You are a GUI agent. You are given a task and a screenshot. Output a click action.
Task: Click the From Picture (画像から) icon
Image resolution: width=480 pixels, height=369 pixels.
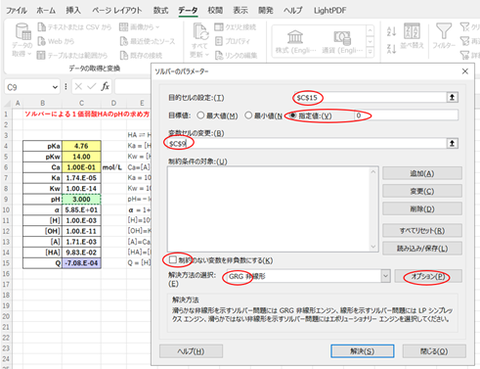pos(124,27)
